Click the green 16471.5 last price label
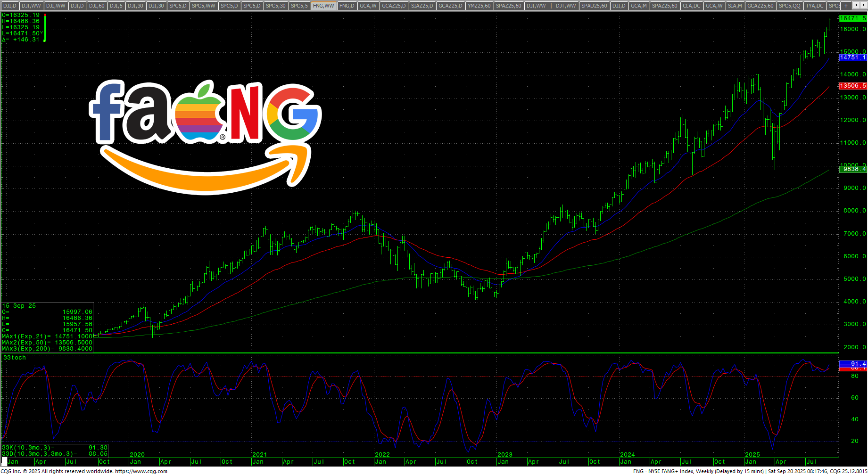This screenshot has height=475, width=868. [x=852, y=18]
